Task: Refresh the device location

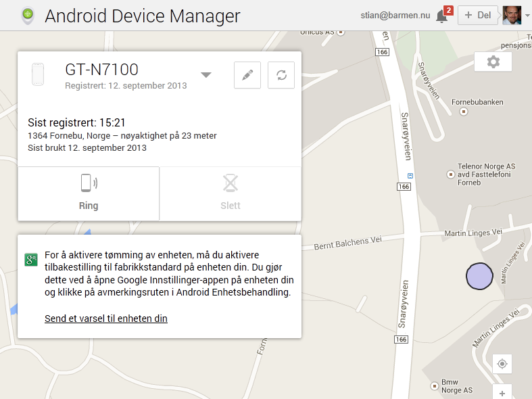Action: tap(281, 75)
